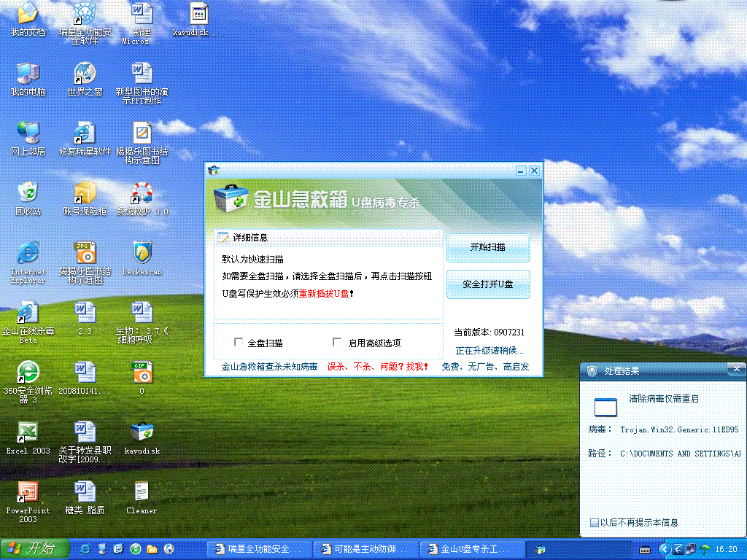Click the 当前版本: 0907231 version text

489,332
